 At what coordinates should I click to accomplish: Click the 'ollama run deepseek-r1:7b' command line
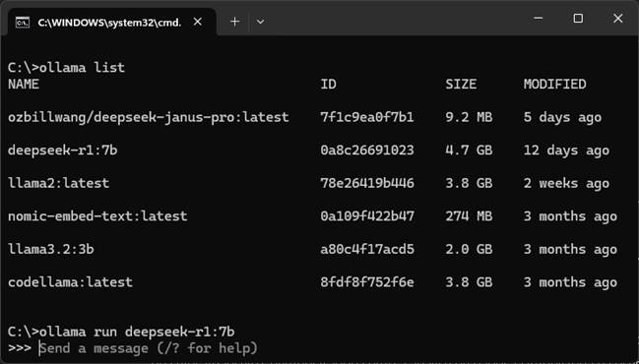click(121, 332)
